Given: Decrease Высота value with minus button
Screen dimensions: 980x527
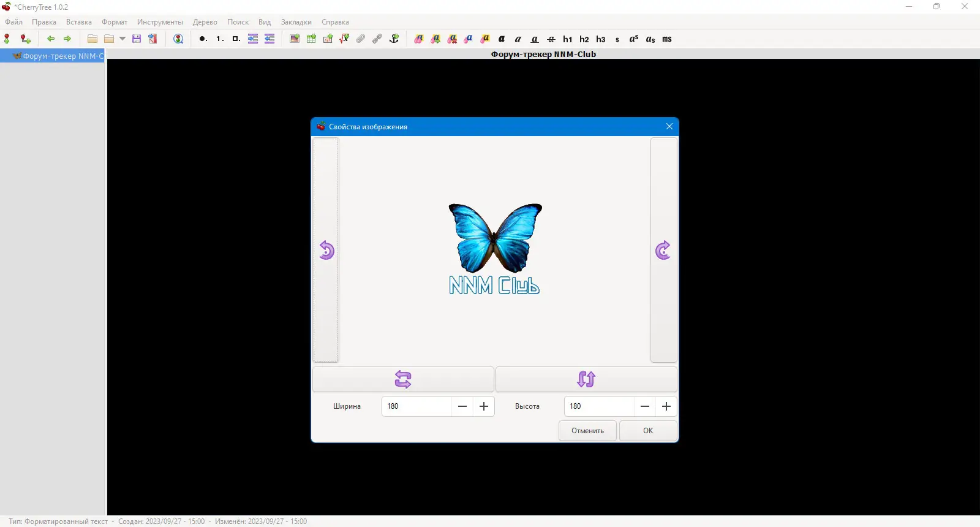Looking at the screenshot, I should (645, 406).
